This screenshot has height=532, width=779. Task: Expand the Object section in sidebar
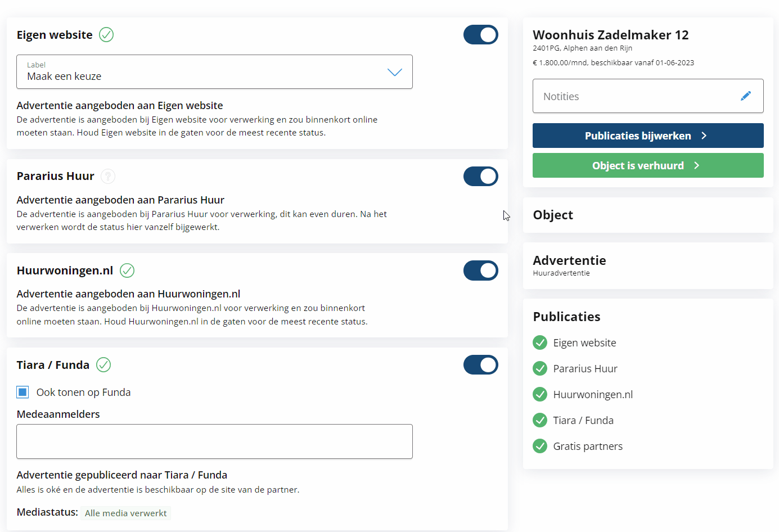tap(648, 215)
